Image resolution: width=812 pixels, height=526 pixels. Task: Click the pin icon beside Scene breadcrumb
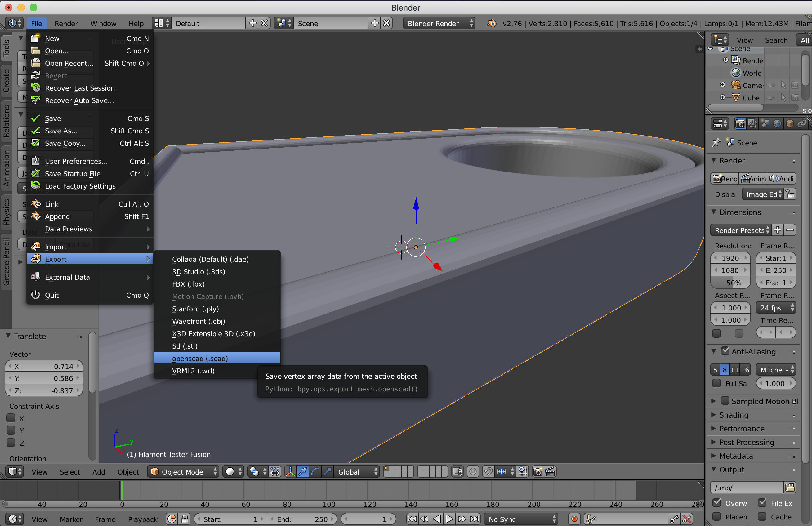tap(716, 143)
